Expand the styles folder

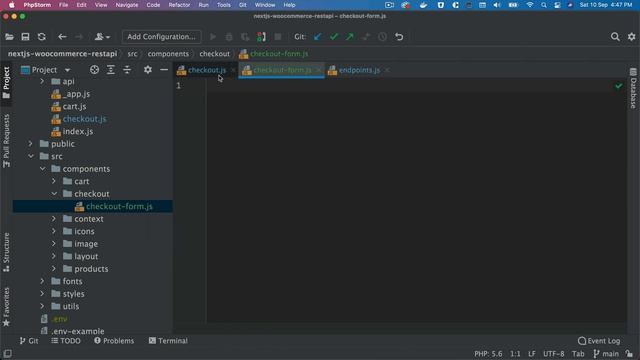click(42, 294)
